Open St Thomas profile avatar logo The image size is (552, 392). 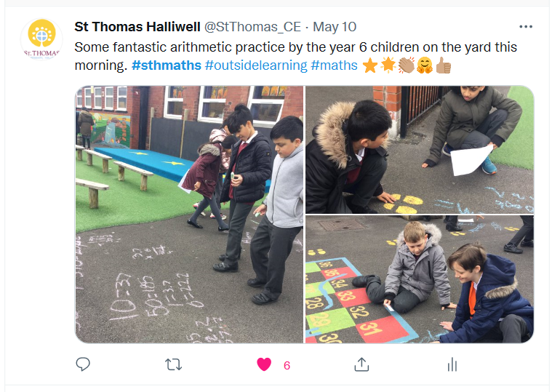tap(41, 39)
